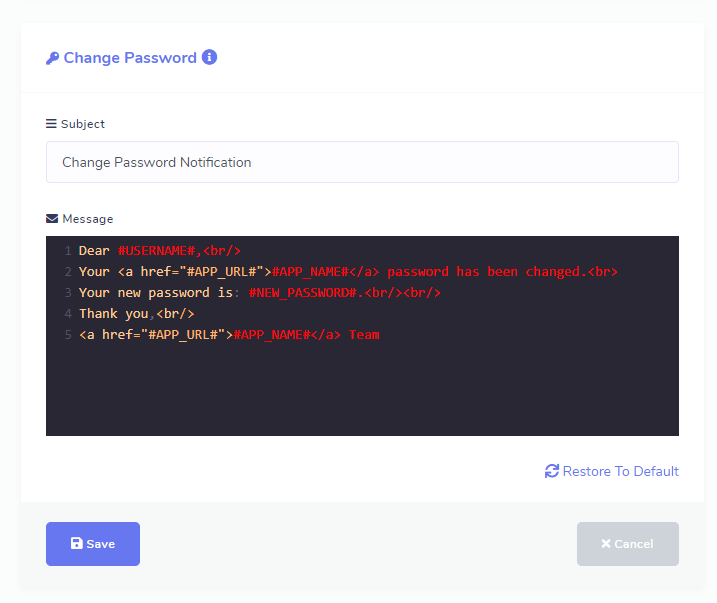
Task: Click the list icon next to Subject
Action: (51, 124)
